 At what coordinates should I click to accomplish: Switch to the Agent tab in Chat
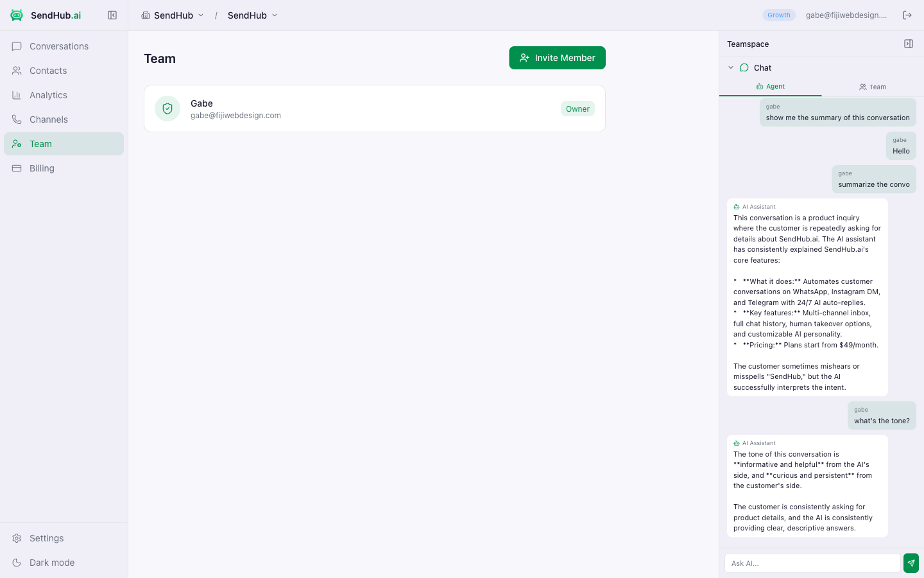point(770,87)
